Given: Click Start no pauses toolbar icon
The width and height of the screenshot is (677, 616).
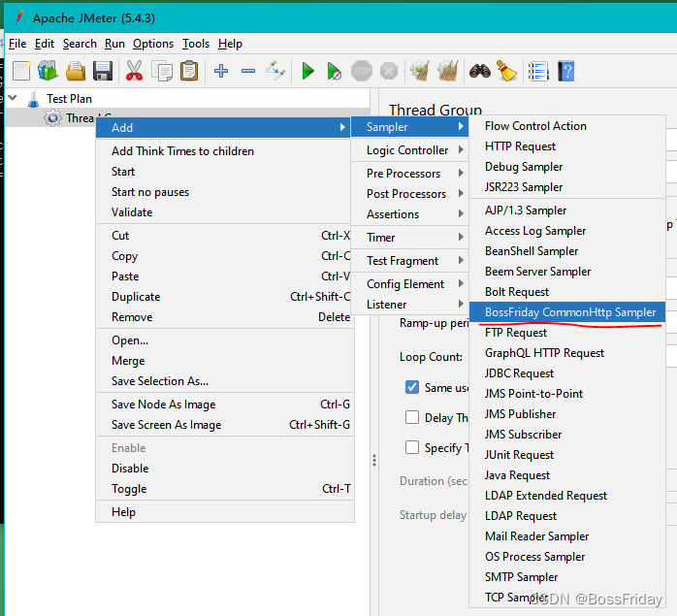Looking at the screenshot, I should (x=335, y=71).
